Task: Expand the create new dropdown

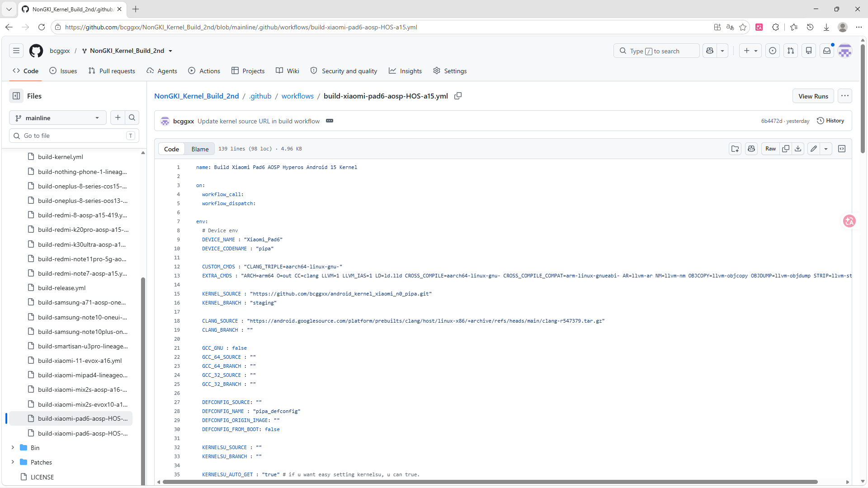Action: pyautogui.click(x=750, y=51)
